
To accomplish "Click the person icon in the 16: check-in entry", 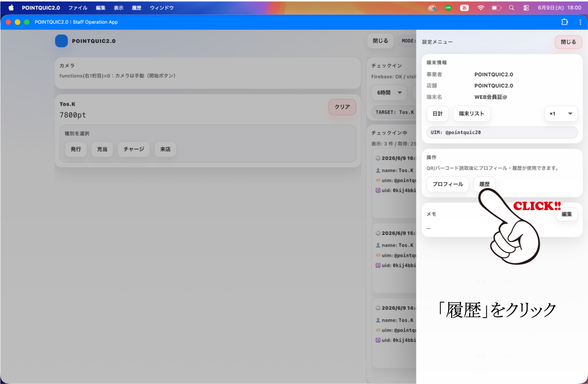I will pyautogui.click(x=378, y=170).
